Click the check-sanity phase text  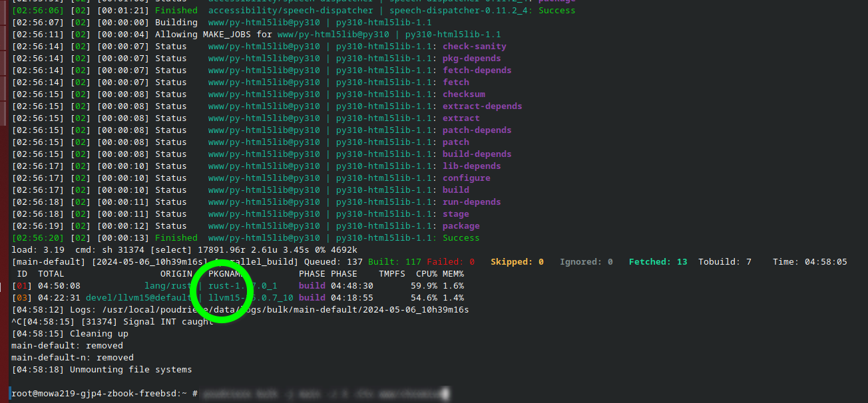click(474, 47)
